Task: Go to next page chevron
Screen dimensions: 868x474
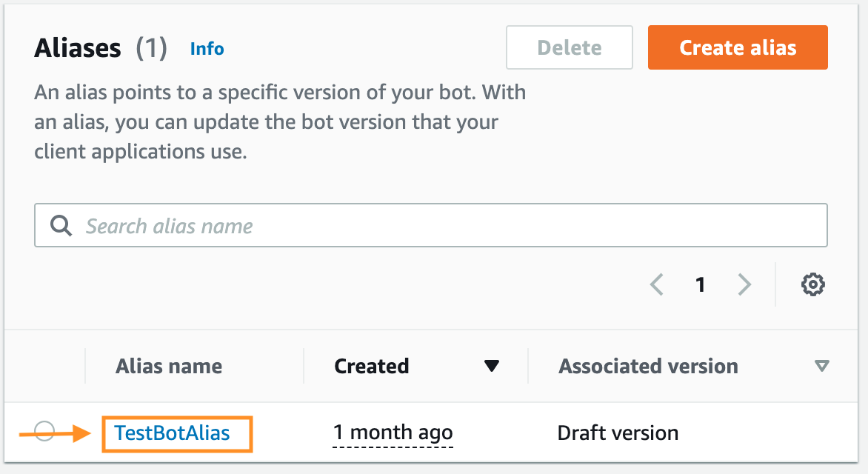Action: tap(744, 284)
